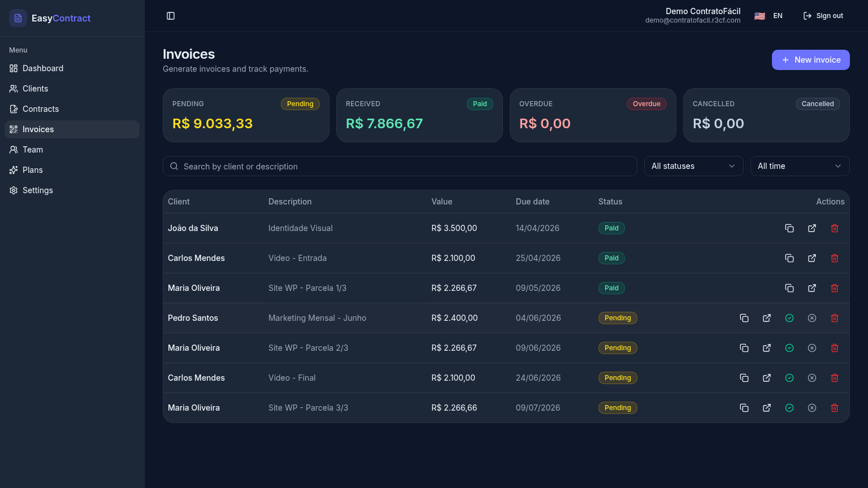
Task: Cancel the Parcela 3/3 pending invoice
Action: [812, 408]
